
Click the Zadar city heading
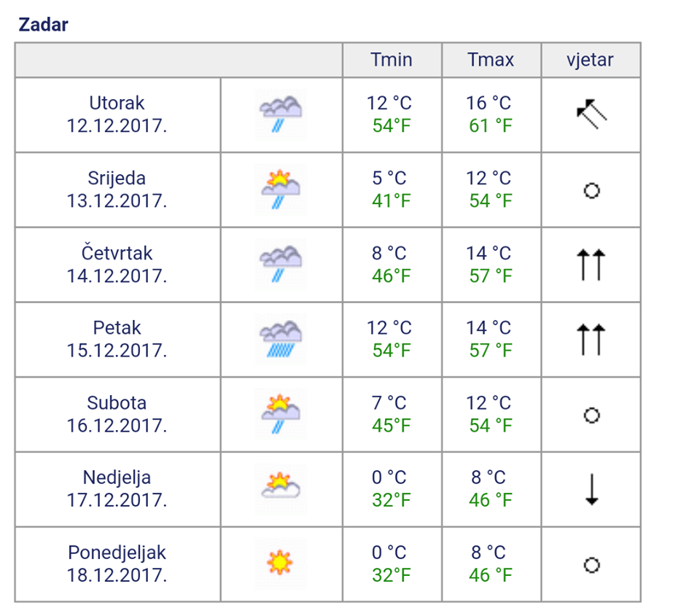43,25
